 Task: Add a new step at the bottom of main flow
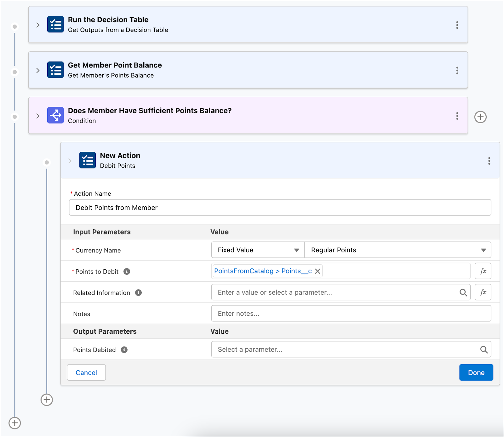(14, 423)
